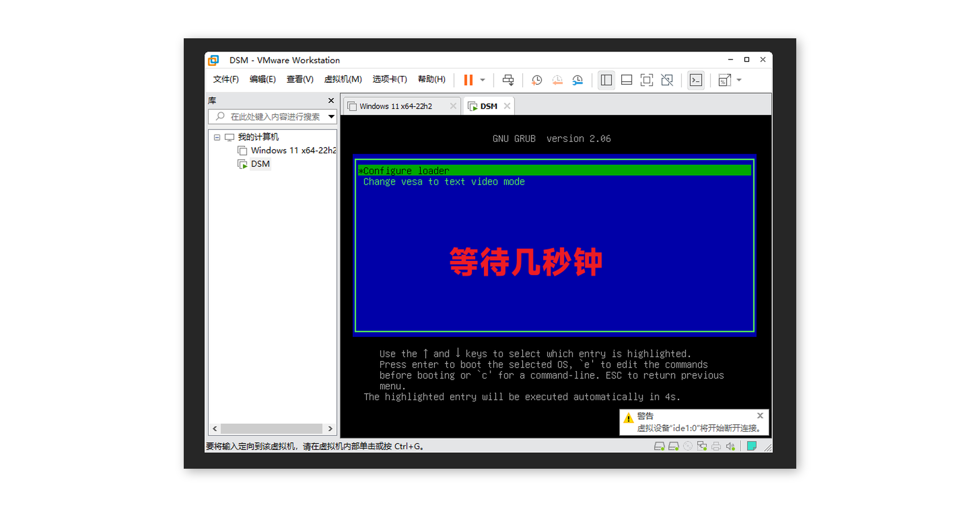Minimize the VMware Workstation window
Viewport: 980px width, 507px height.
(x=730, y=60)
